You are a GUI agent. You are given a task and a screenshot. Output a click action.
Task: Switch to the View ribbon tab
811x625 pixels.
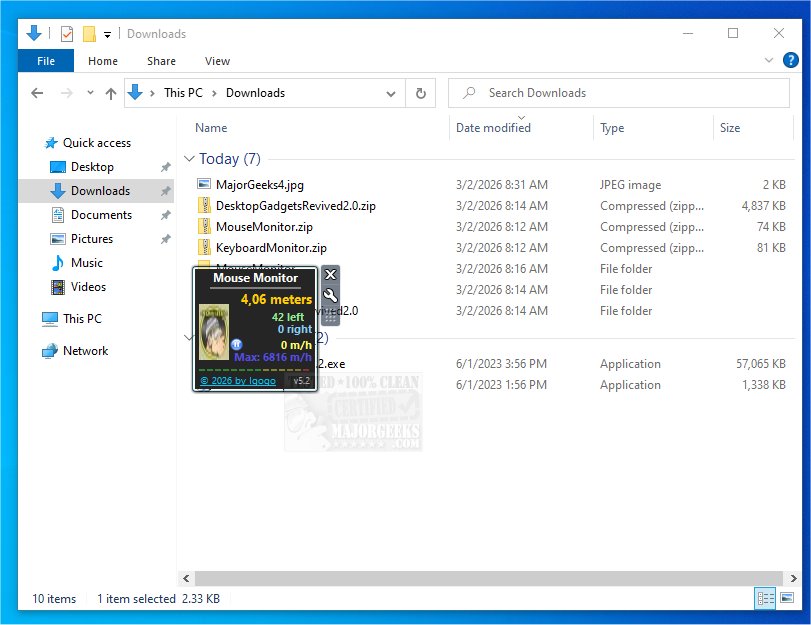tap(217, 61)
